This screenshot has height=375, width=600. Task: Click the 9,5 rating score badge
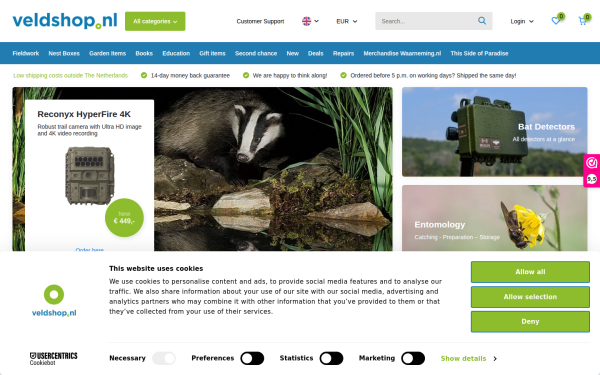pyautogui.click(x=592, y=179)
